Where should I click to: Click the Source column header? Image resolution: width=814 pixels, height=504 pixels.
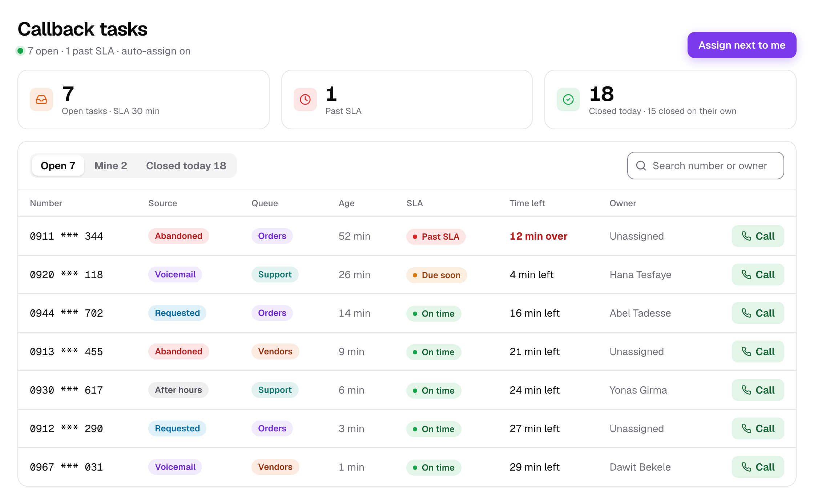[x=162, y=203]
